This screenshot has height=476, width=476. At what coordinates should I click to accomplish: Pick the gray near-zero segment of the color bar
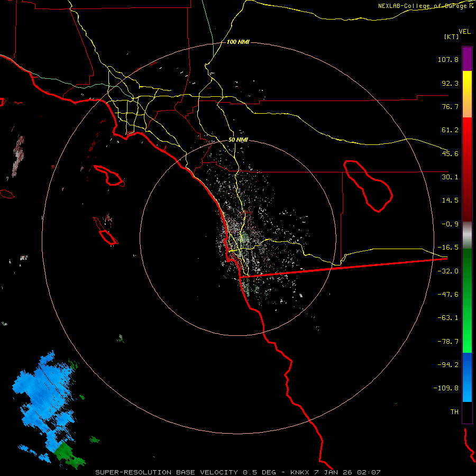tap(467, 235)
